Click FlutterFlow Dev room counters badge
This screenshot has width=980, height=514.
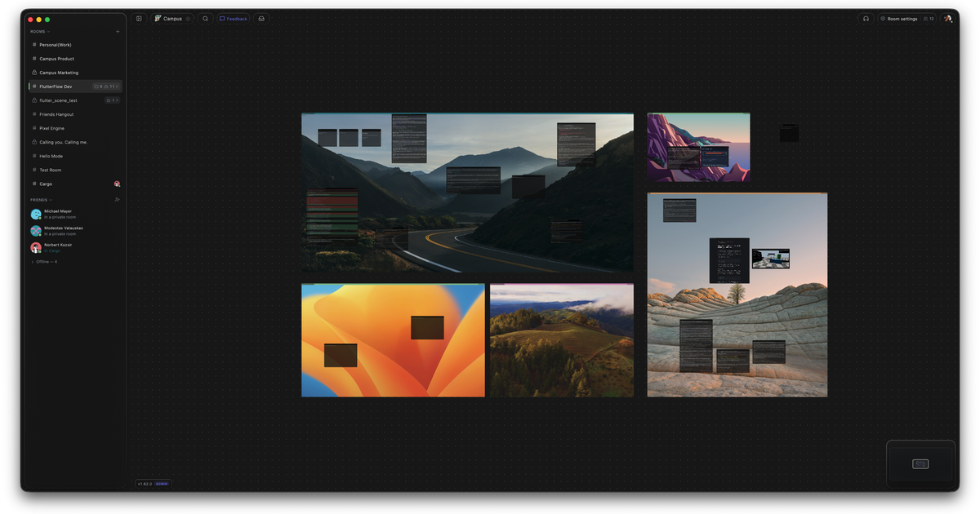106,86
